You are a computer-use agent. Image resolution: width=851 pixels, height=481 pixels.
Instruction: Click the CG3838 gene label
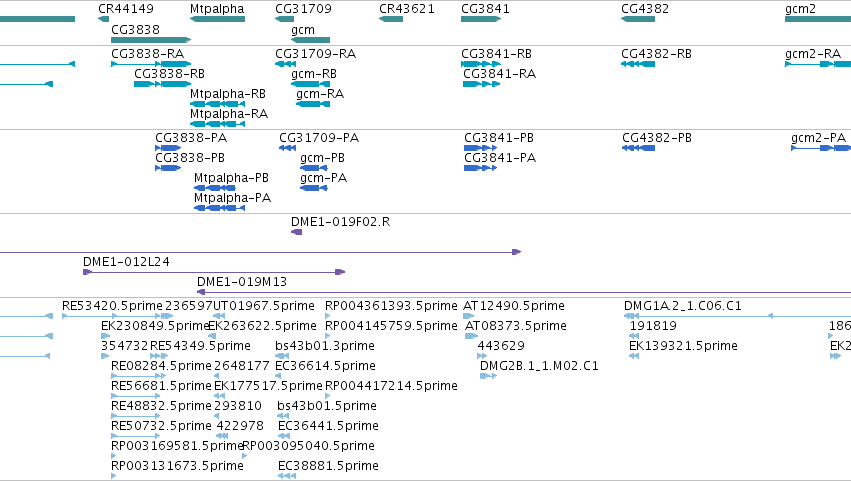(135, 29)
